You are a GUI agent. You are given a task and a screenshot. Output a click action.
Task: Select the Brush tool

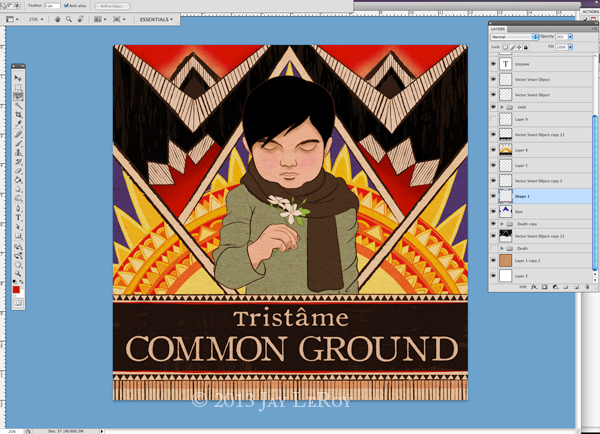click(18, 144)
